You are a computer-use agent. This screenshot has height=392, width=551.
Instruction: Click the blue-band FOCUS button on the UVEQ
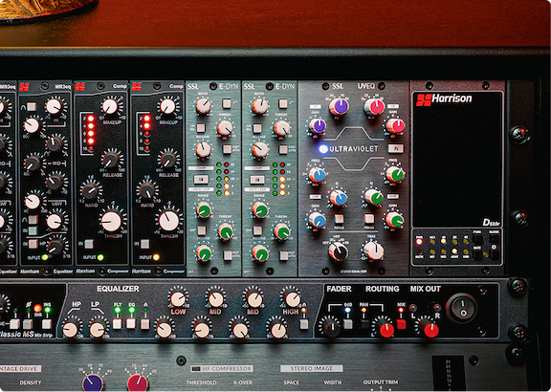point(339,219)
